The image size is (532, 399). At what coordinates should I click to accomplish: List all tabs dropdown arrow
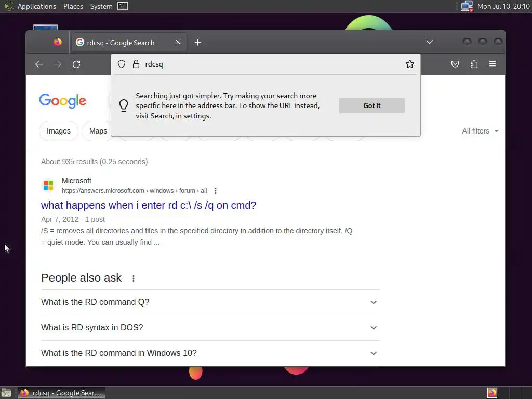[430, 42]
